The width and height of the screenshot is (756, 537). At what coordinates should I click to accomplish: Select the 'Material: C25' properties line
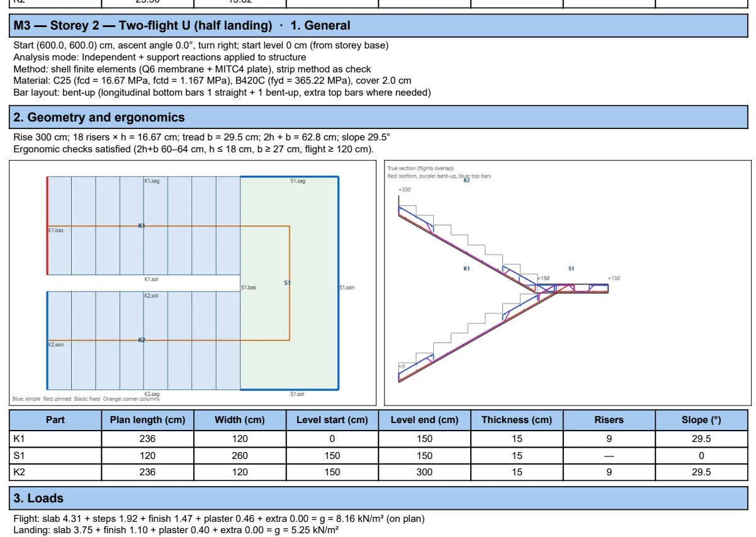(212, 81)
